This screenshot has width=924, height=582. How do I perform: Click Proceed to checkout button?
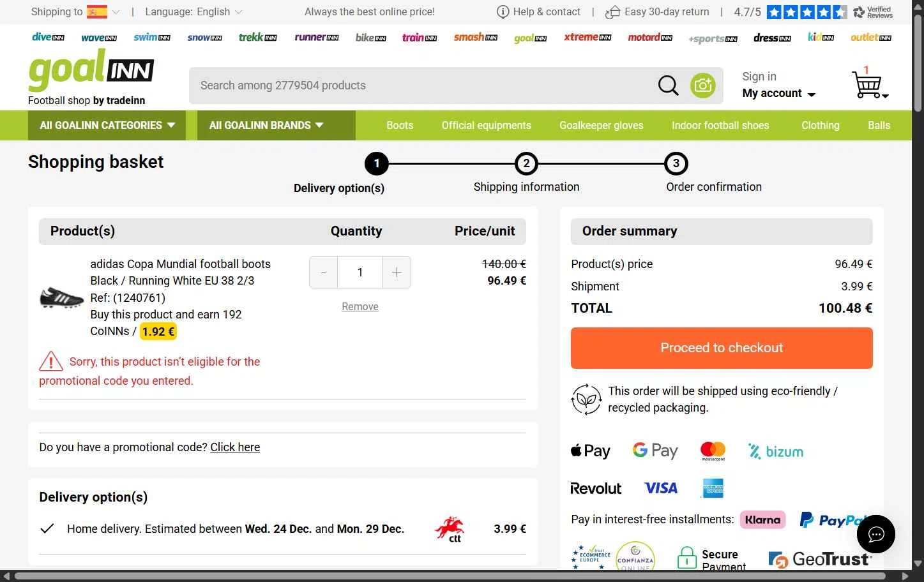(x=722, y=348)
